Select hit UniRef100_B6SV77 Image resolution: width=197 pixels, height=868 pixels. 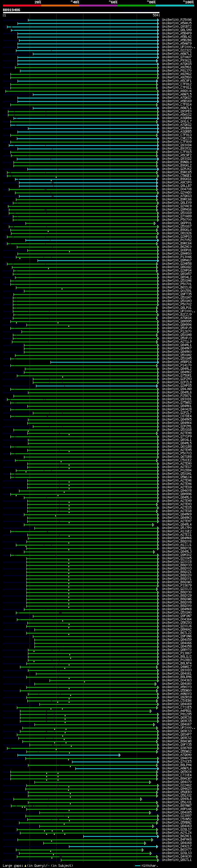176,850
